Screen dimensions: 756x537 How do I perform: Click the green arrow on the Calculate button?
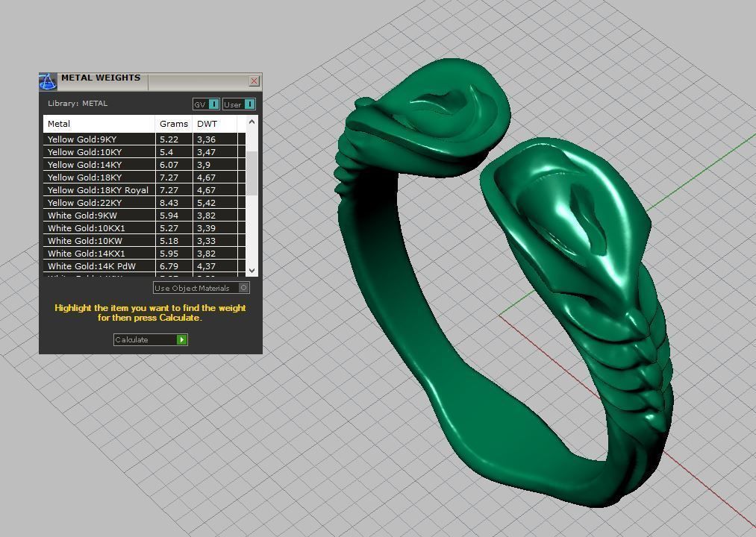[x=182, y=340]
